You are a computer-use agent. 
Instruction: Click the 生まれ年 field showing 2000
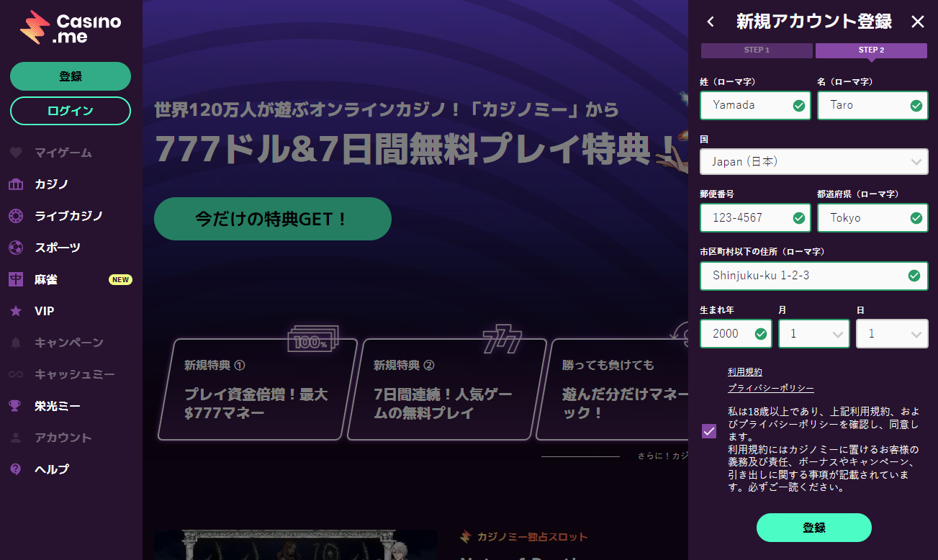(736, 333)
